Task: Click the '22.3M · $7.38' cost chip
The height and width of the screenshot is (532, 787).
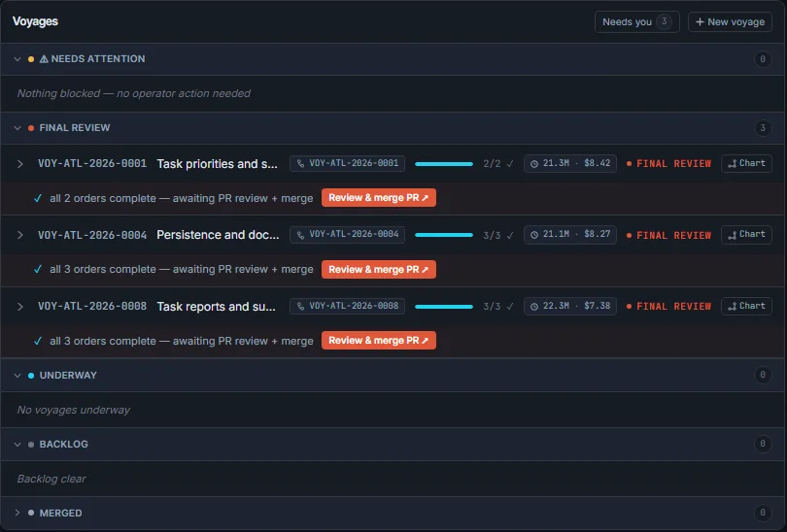Action: 570,306
